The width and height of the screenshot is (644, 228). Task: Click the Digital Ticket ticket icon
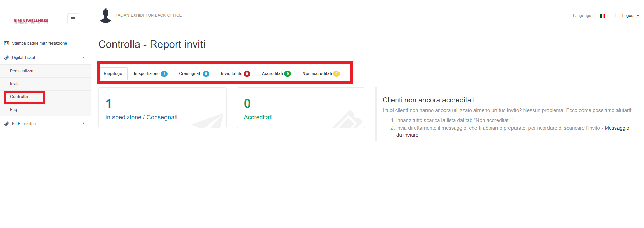tap(6, 58)
